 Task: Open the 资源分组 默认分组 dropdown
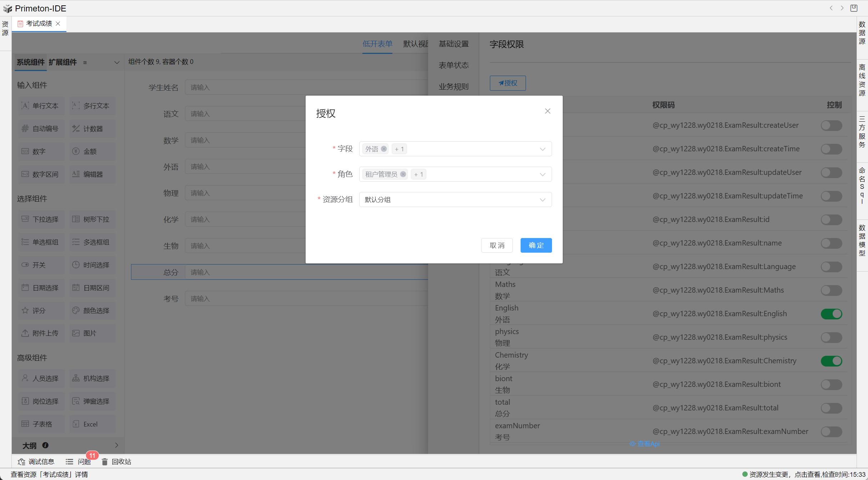pyautogui.click(x=542, y=200)
